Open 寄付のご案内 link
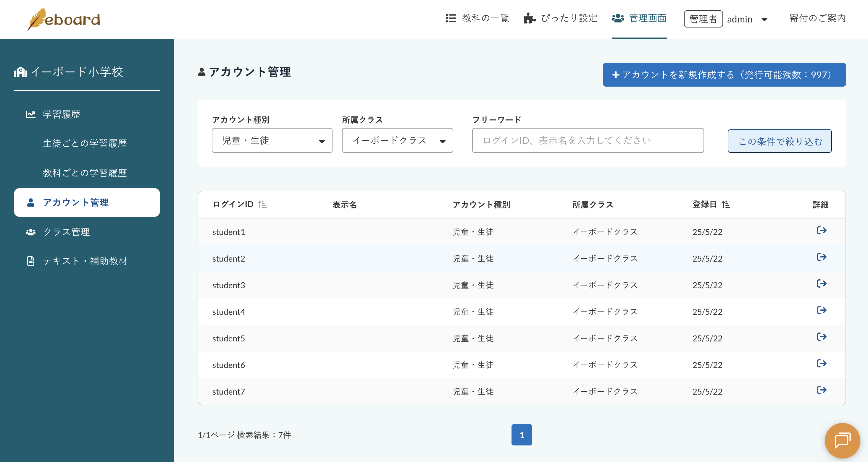Screen dimensions: 868x462 point(817,18)
